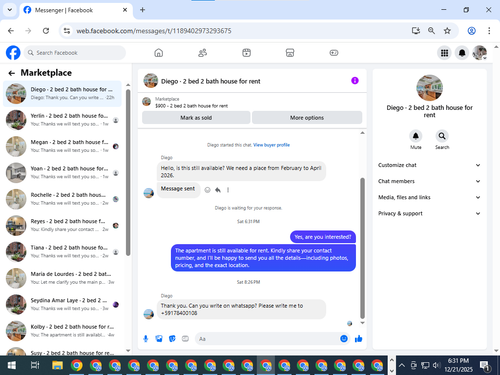
Task: Open volume control in system tray
Action: point(436,365)
